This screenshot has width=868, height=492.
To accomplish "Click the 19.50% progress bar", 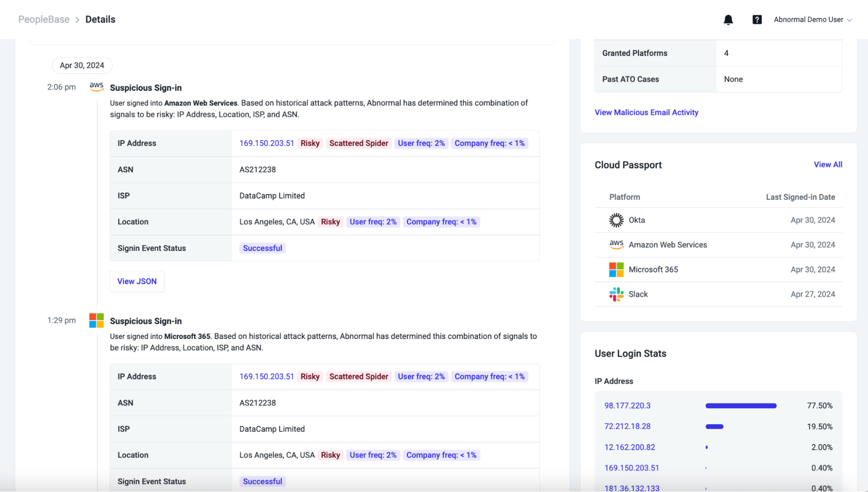I will (714, 427).
